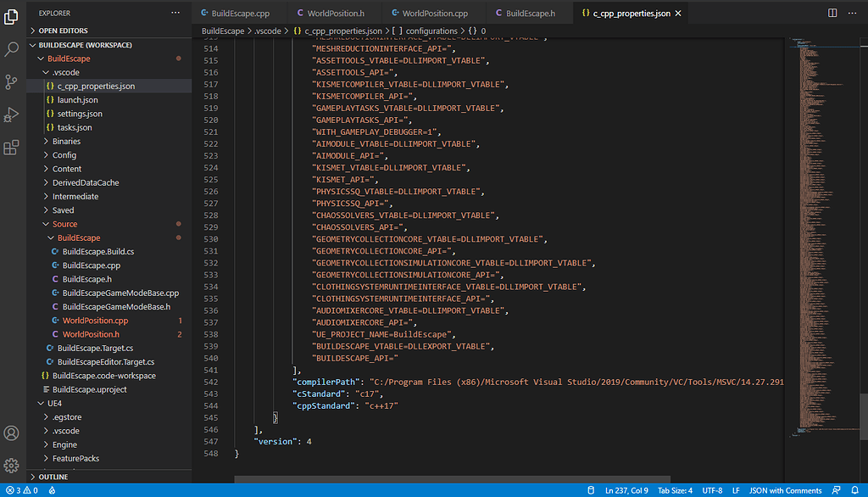Viewport: 868px width, 497px height.
Task: Split the editor using the top-right icon
Action: click(831, 13)
